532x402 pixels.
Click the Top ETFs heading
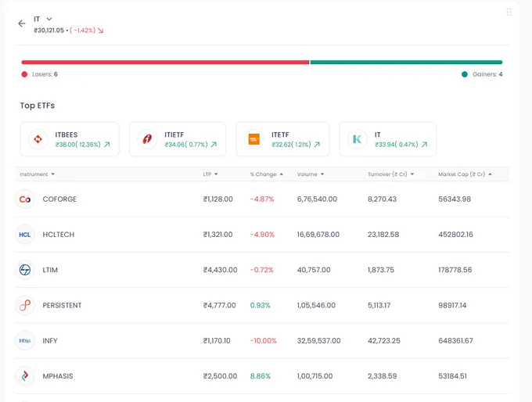38,106
